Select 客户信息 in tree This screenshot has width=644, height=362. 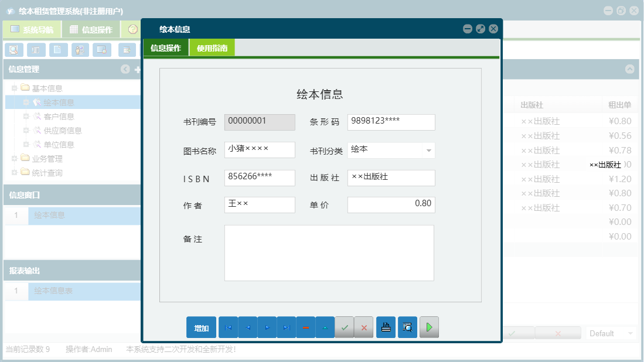pos(59,117)
